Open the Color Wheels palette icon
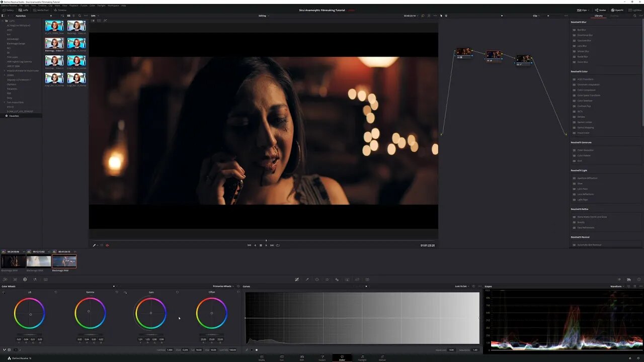Image resolution: width=644 pixels, height=362 pixels. click(25, 280)
